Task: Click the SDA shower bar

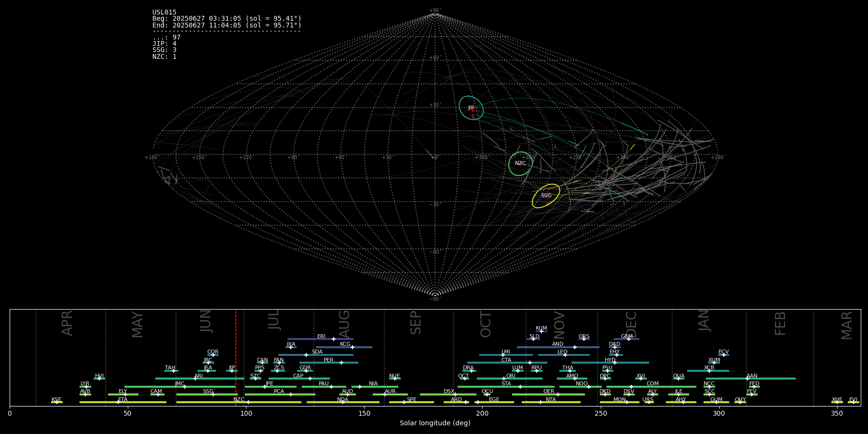Action: click(315, 355)
